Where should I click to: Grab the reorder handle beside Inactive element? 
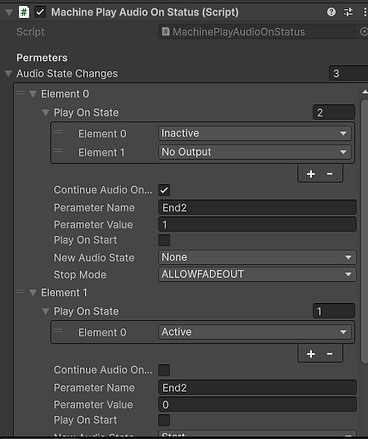58,132
